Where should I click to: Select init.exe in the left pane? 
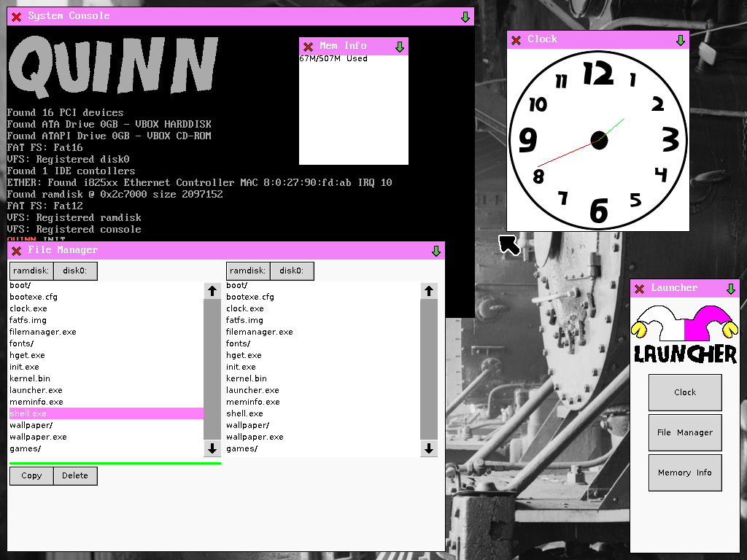[x=107, y=367]
